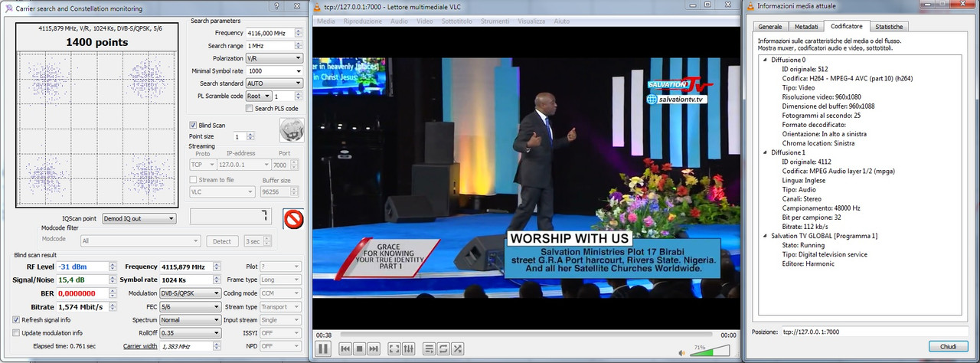
Task: Open the VLC Visualizza menu
Action: tap(531, 21)
